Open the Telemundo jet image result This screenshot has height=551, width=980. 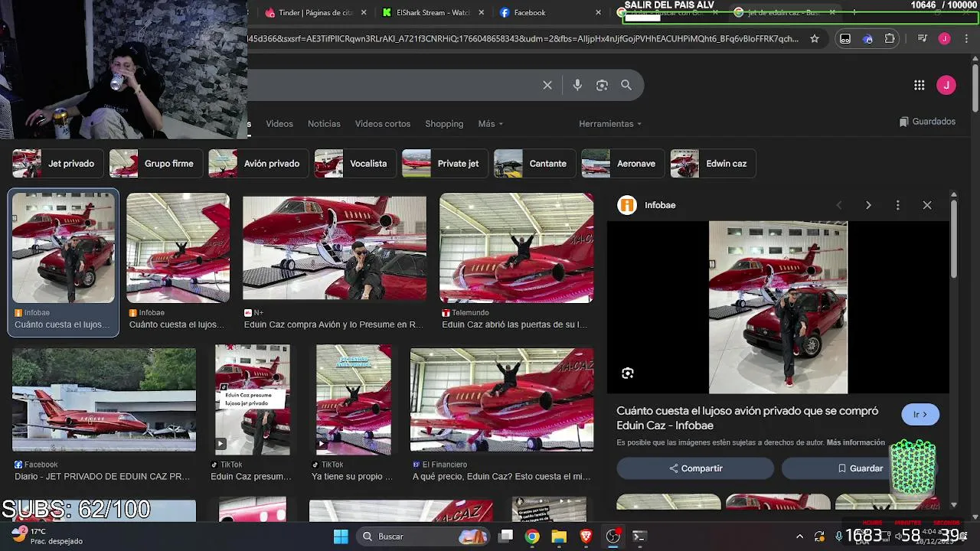pyautogui.click(x=516, y=248)
